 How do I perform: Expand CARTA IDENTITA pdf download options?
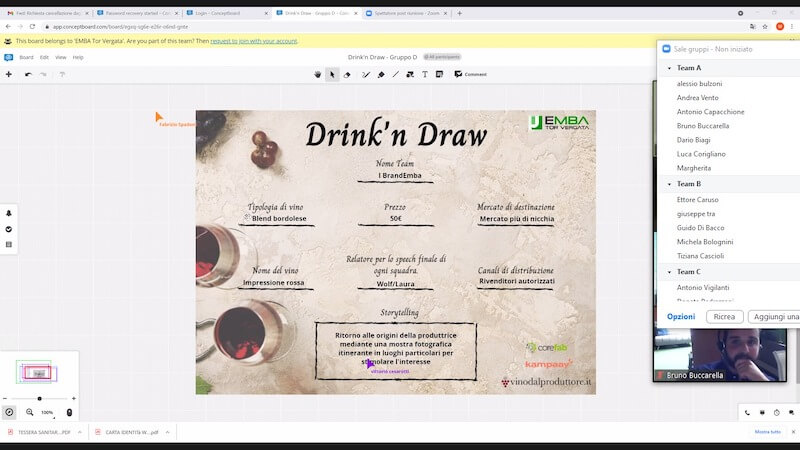point(167,432)
